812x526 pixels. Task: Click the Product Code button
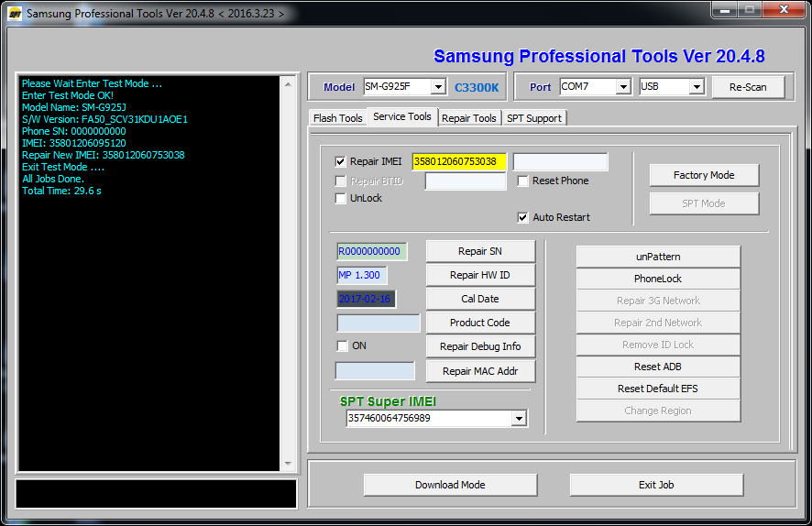click(x=480, y=323)
